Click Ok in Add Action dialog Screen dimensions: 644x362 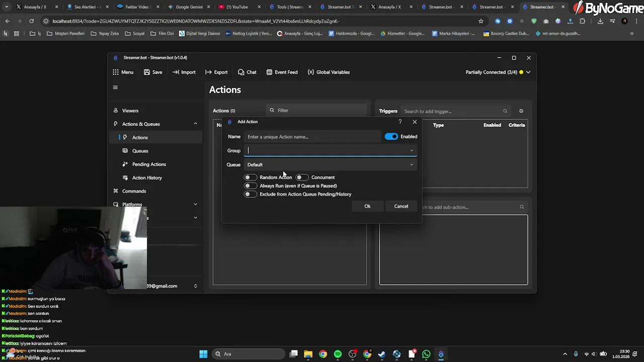click(x=367, y=206)
